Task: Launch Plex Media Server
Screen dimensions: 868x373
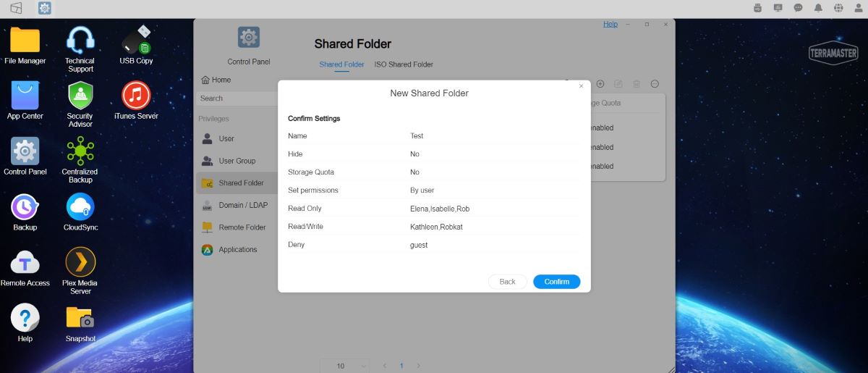Action: click(x=80, y=264)
